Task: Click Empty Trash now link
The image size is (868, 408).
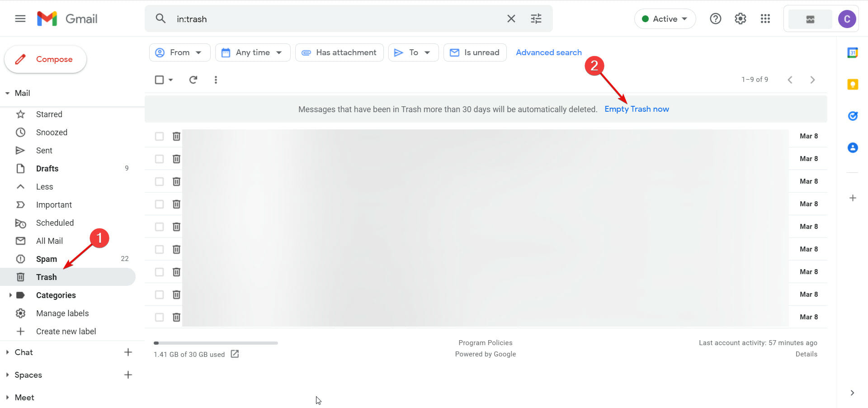Action: pos(637,109)
